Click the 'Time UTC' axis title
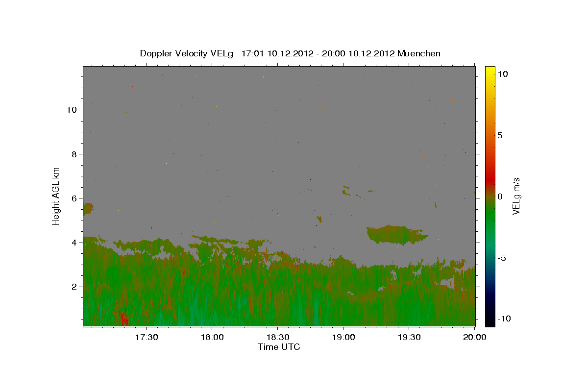 point(279,347)
